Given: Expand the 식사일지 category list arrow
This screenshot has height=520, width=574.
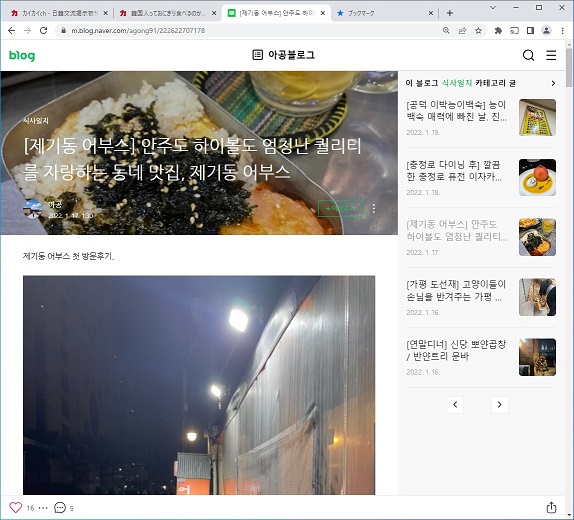Looking at the screenshot, I should (x=553, y=83).
